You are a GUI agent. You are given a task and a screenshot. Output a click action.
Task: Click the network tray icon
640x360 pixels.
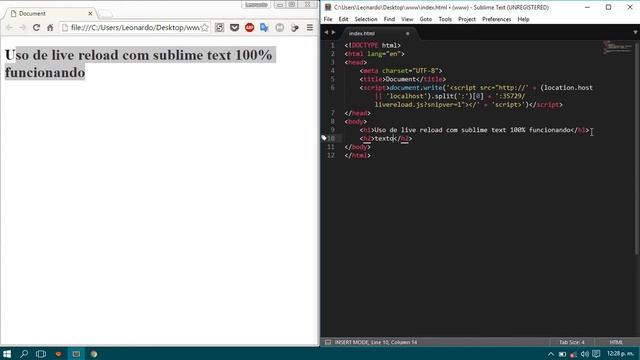573,354
